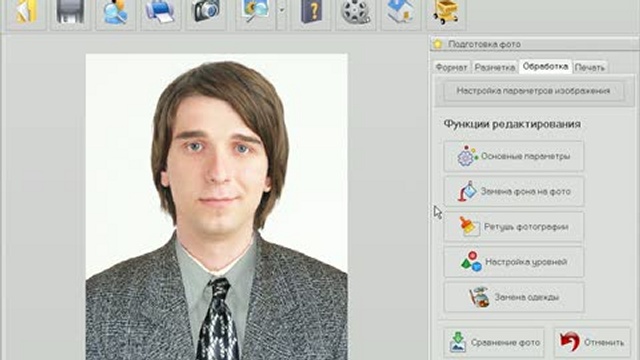640x360 pixels.
Task: Click the Подготовка фото panel title
Action: coord(484,44)
